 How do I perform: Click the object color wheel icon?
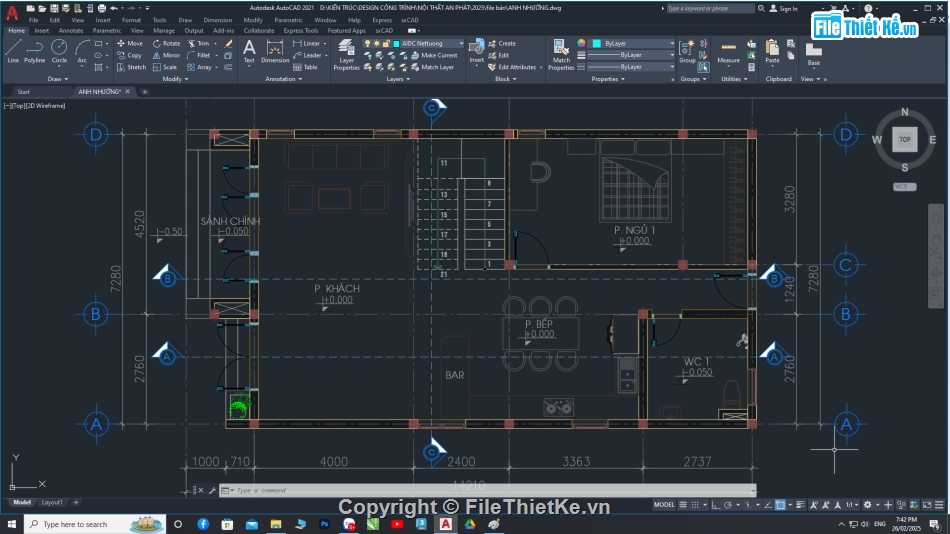581,44
